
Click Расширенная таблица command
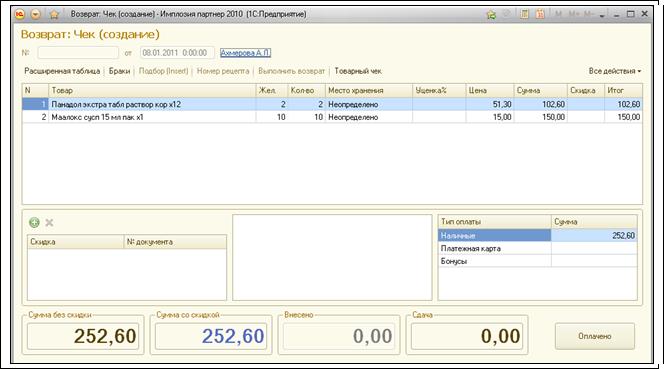click(x=62, y=71)
